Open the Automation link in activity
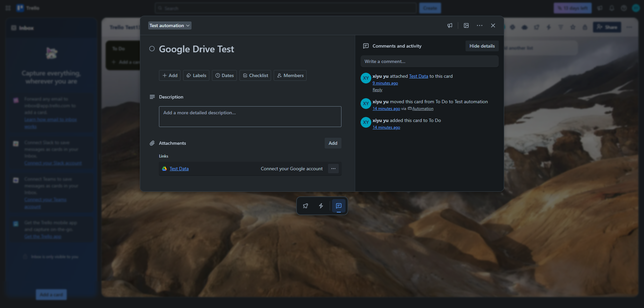This screenshot has width=644, height=308. [423, 109]
